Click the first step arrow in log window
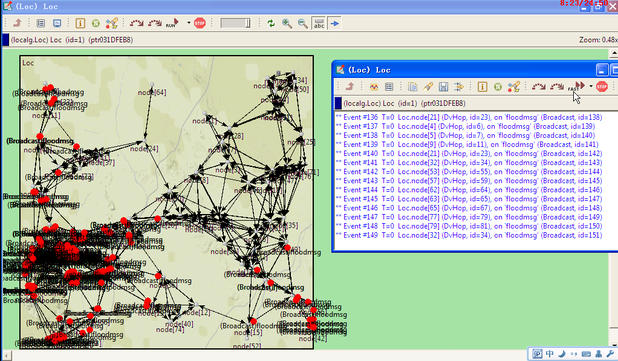 point(538,86)
